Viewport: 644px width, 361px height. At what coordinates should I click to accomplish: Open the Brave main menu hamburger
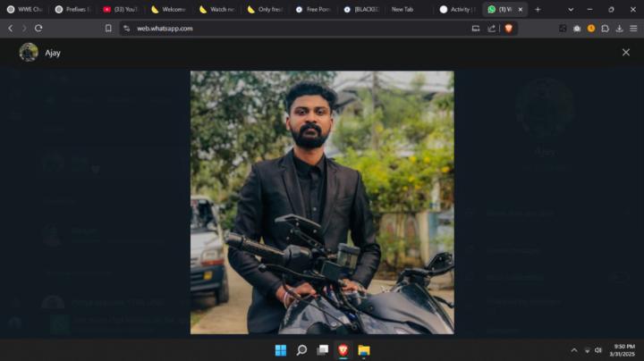point(633,28)
